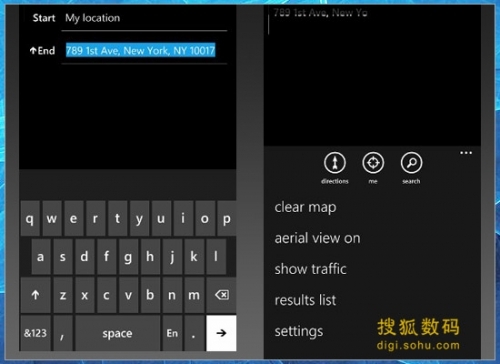Image resolution: width=500 pixels, height=364 pixels.
Task: Tap the w key
Action: 52,218
